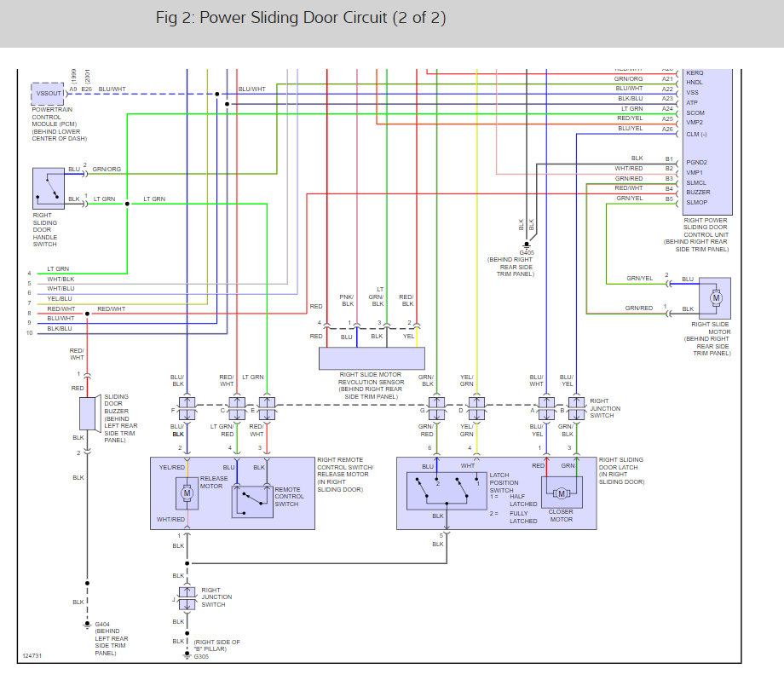Click pin number A21 on control unit
The height and width of the screenshot is (680, 784).
click(667, 79)
